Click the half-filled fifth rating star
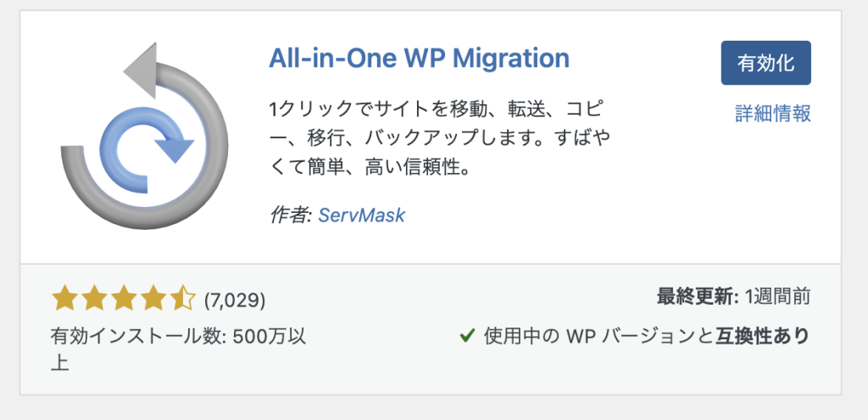 183,299
